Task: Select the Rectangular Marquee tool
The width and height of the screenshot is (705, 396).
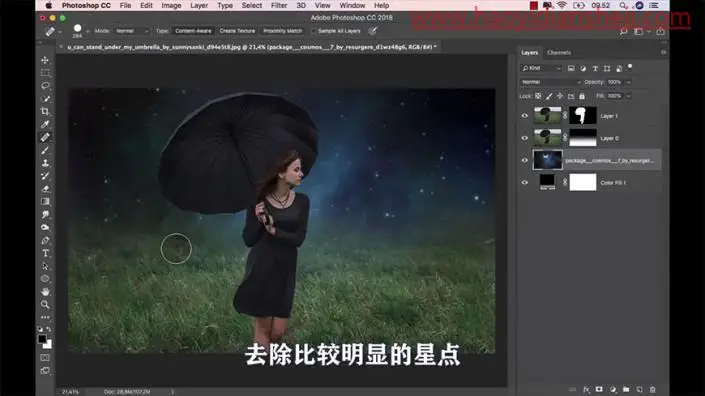Action: pos(45,73)
